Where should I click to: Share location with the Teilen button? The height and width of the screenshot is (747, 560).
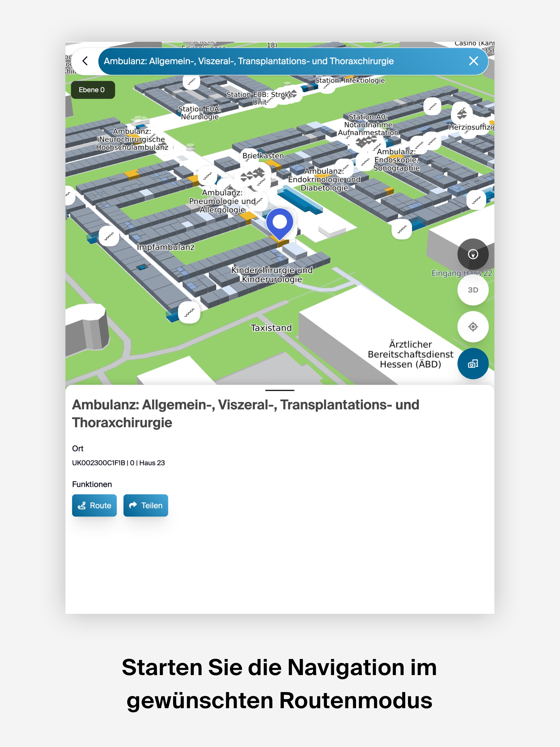click(x=145, y=506)
